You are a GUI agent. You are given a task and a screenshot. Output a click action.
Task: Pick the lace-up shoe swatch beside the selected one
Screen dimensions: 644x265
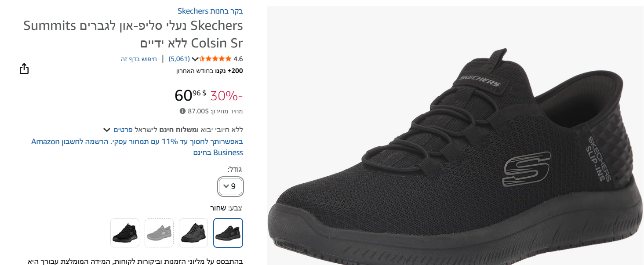tap(193, 233)
